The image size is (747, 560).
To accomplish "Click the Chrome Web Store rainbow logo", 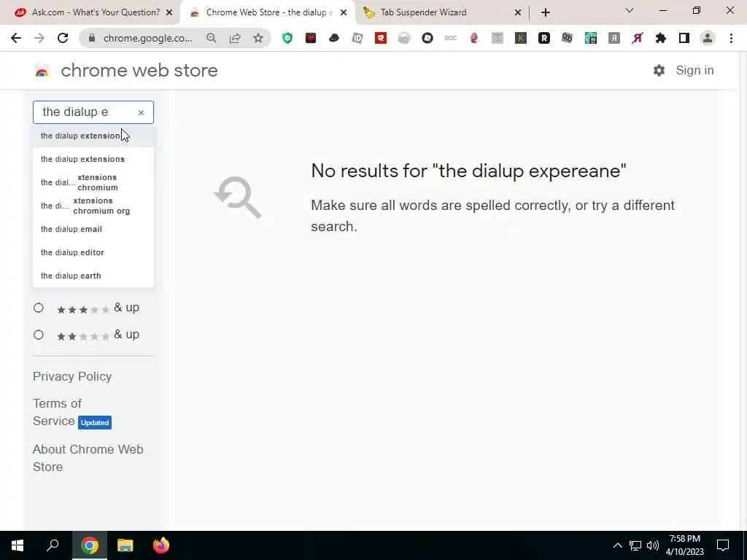I will coord(42,71).
